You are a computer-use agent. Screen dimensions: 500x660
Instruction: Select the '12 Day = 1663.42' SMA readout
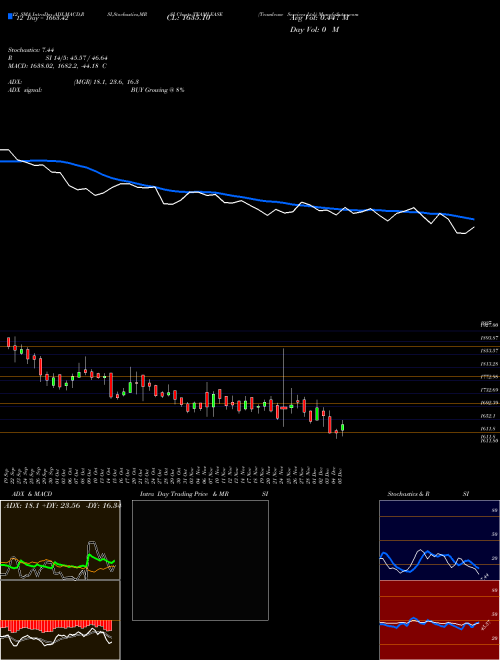[44, 18]
